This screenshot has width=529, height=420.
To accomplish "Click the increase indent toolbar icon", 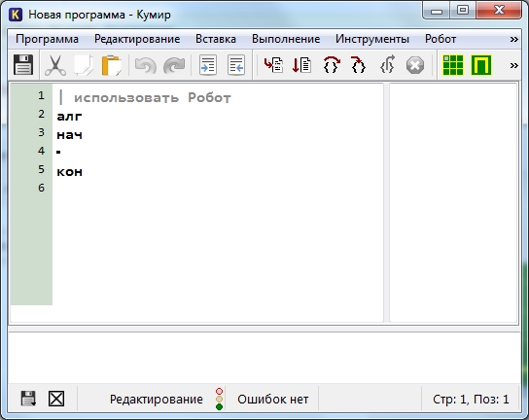I will coord(208,65).
